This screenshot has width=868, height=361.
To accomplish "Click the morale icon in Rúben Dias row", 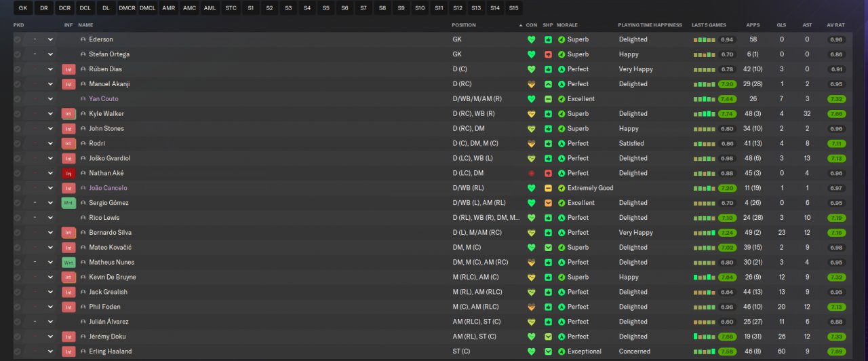I will coord(561,69).
